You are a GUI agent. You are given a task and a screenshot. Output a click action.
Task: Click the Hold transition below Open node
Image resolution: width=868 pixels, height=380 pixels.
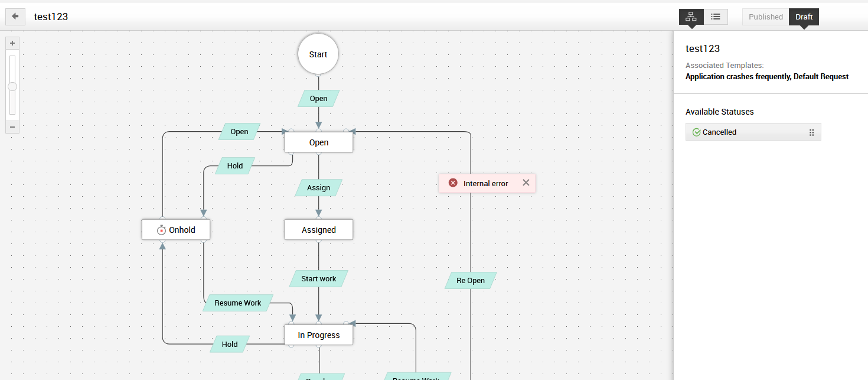pos(235,166)
